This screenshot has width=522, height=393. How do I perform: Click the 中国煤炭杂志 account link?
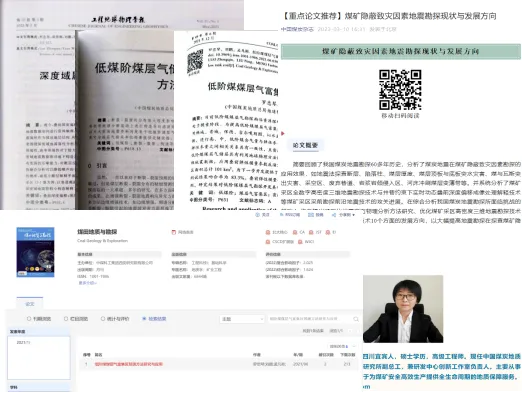[x=297, y=29]
